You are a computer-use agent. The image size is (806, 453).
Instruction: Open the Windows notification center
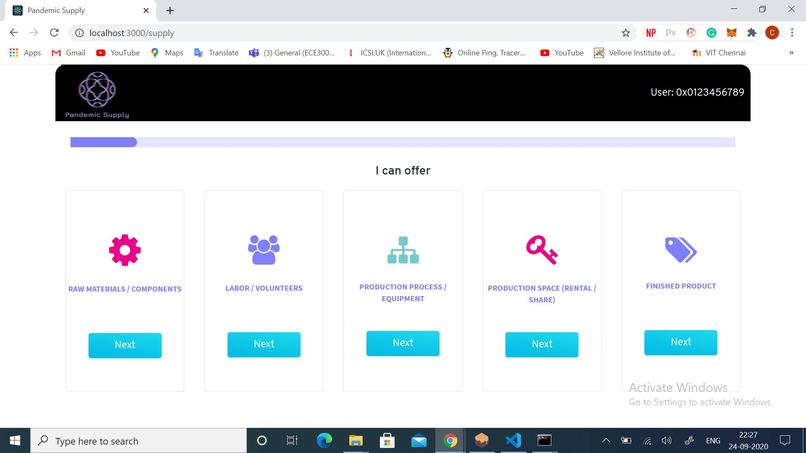tap(785, 441)
